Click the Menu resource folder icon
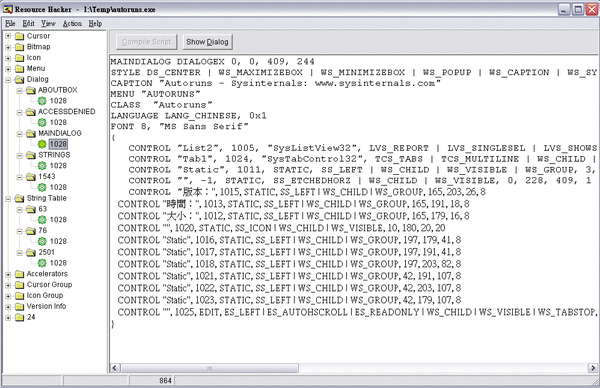 tap(20, 68)
